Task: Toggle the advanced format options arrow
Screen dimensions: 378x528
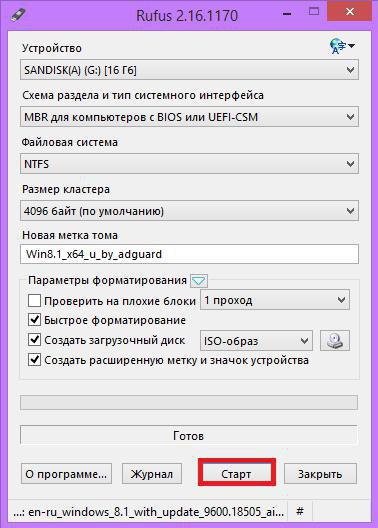Action: point(199,280)
